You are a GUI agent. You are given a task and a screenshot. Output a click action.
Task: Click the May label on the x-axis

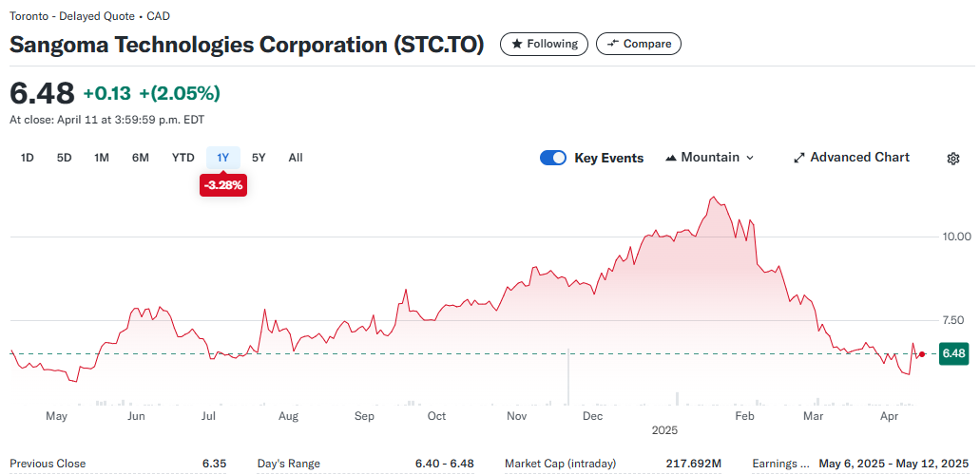point(56,416)
